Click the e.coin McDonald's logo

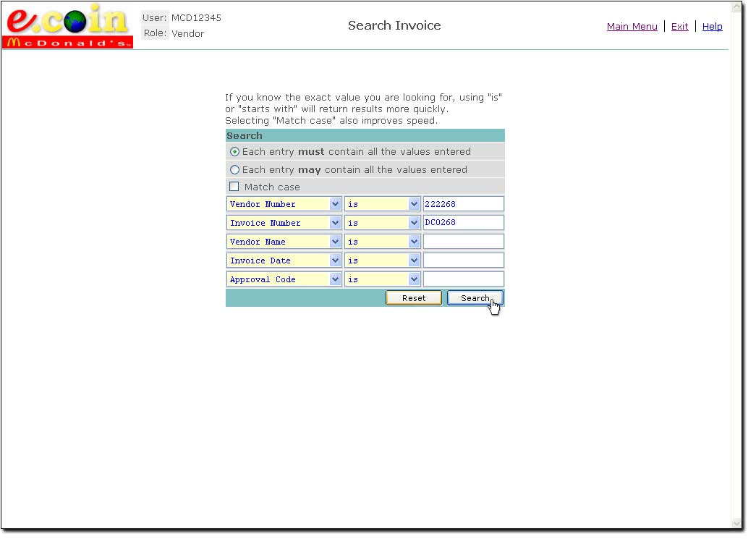pos(69,28)
